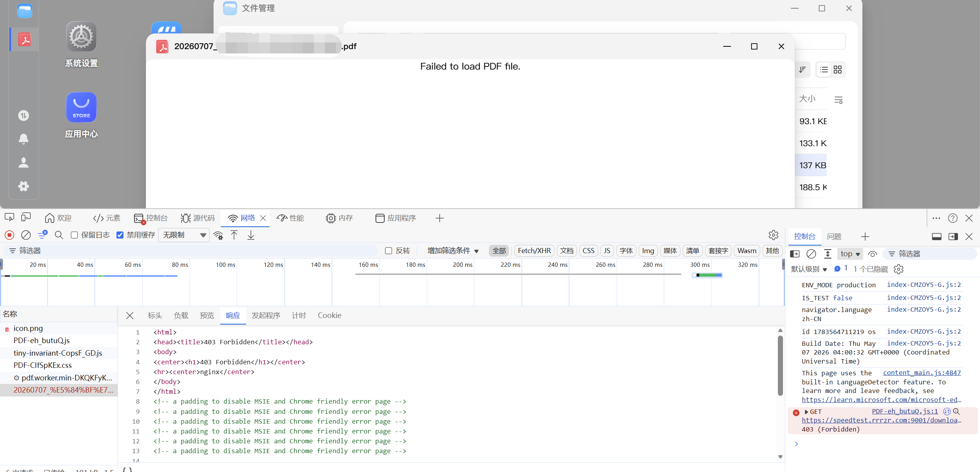Tick the 反转 filter checkbox
Viewport: 980px width, 472px height.
click(x=389, y=251)
